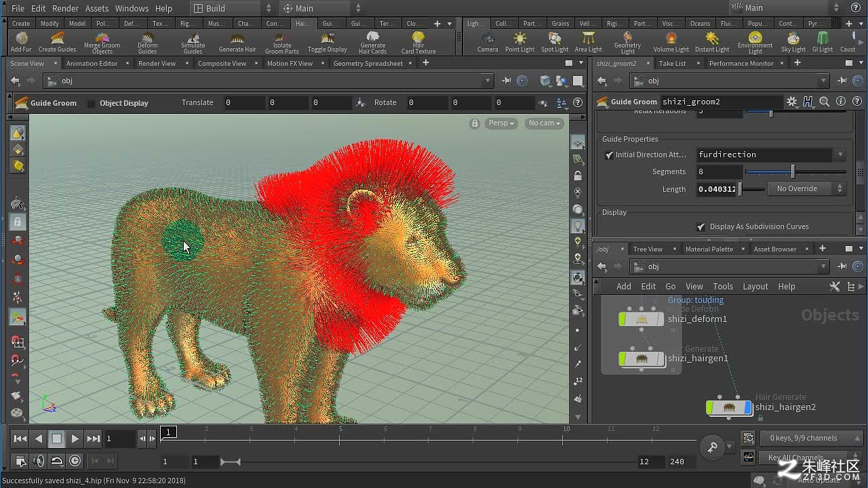
Task: Switch to the Geometry Spreadsheet tab
Action: (x=368, y=63)
